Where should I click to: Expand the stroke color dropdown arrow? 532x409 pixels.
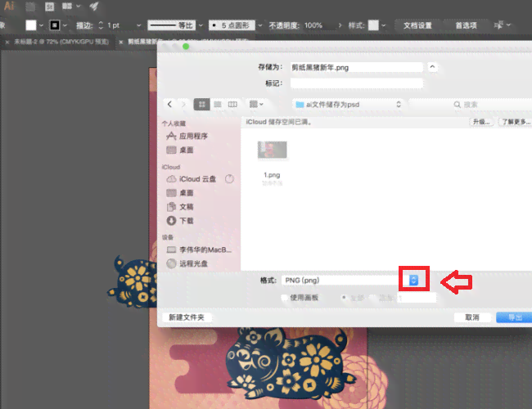click(x=65, y=25)
